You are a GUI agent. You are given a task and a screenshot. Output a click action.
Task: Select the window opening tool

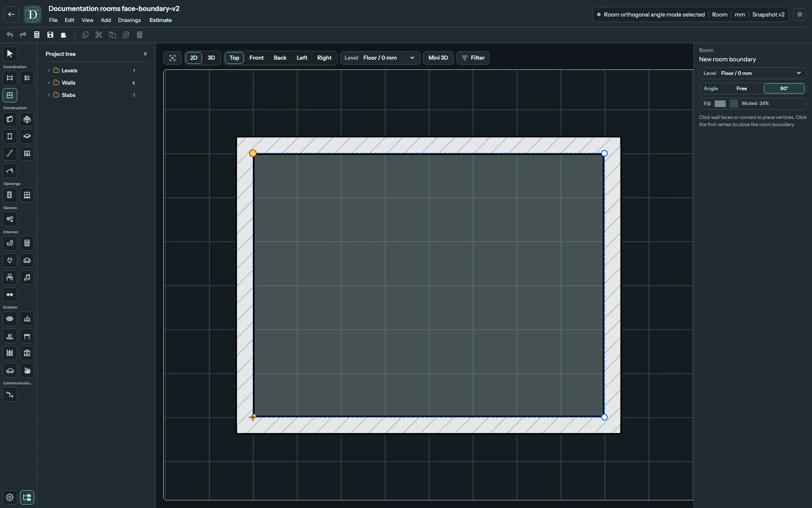(27, 195)
